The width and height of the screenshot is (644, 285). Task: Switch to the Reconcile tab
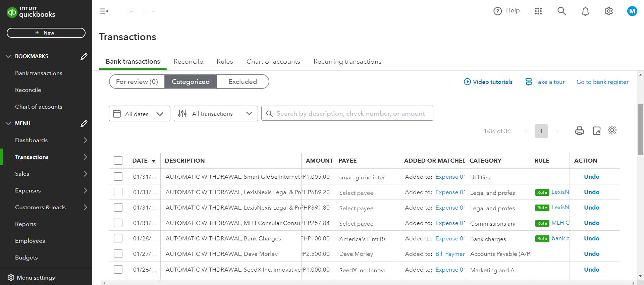(188, 62)
